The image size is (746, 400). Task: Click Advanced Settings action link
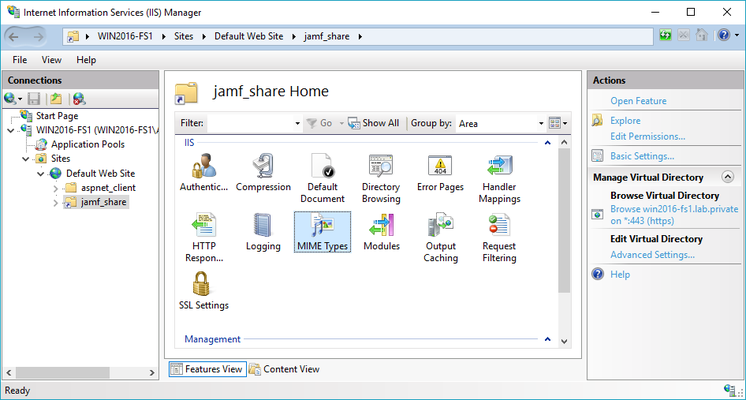click(652, 255)
